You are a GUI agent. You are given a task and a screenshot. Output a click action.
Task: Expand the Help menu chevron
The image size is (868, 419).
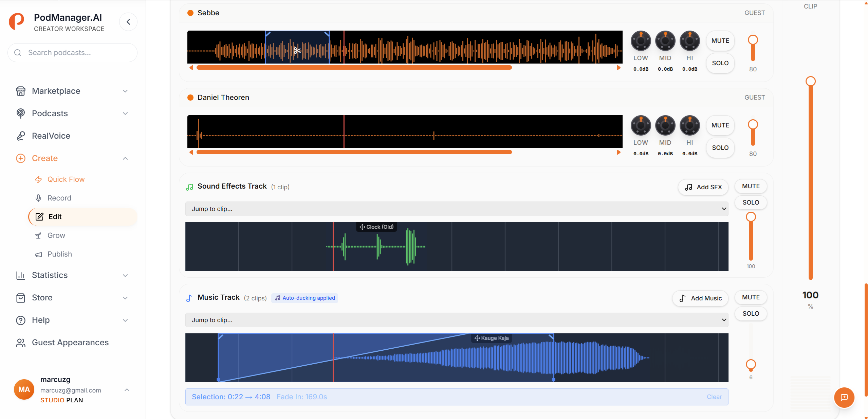tap(125, 320)
